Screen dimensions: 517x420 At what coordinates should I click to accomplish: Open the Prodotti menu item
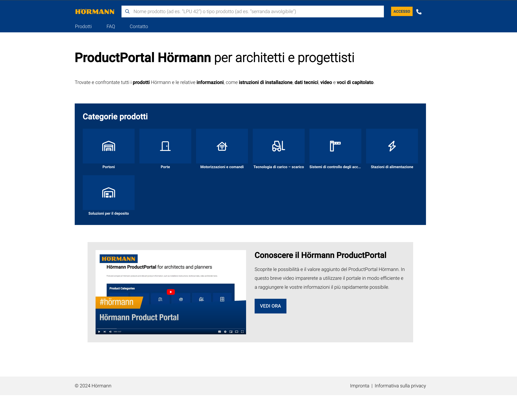[x=83, y=26]
